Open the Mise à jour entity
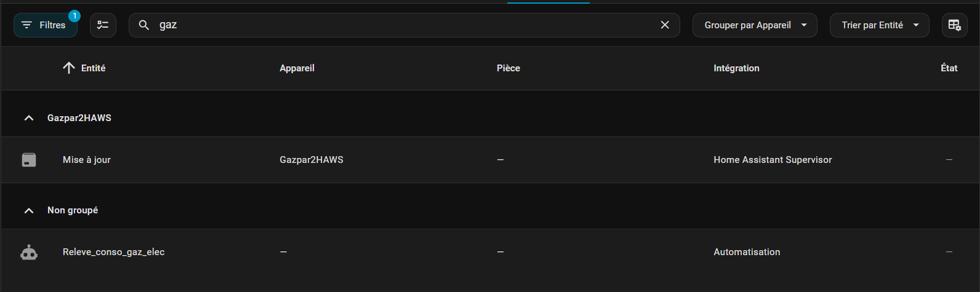Screen dimensions: 980x292 coord(87,160)
